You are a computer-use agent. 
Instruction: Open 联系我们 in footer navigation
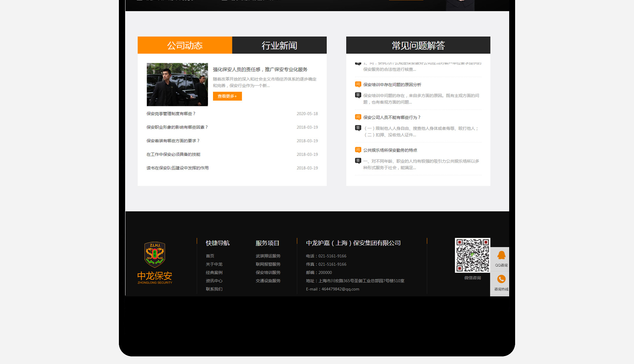tap(214, 289)
